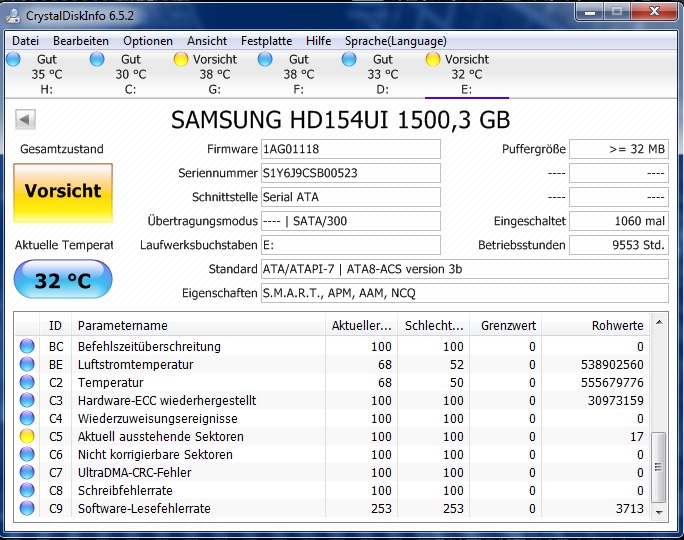The image size is (684, 540).
Task: Select the UltraDMA-CRC-Fehler parameter text
Action: tap(134, 473)
